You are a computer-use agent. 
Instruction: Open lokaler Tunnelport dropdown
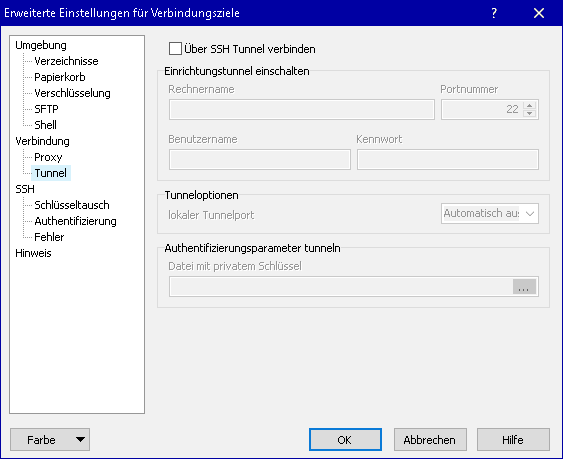(490, 214)
